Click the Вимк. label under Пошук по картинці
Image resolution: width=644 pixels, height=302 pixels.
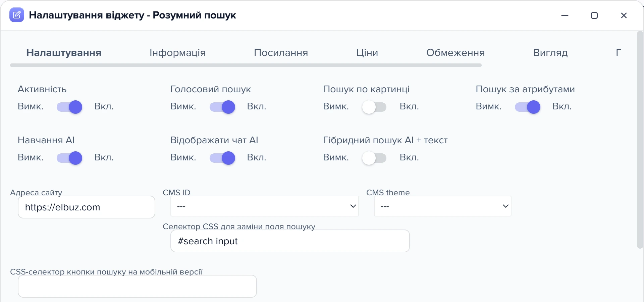pyautogui.click(x=336, y=107)
